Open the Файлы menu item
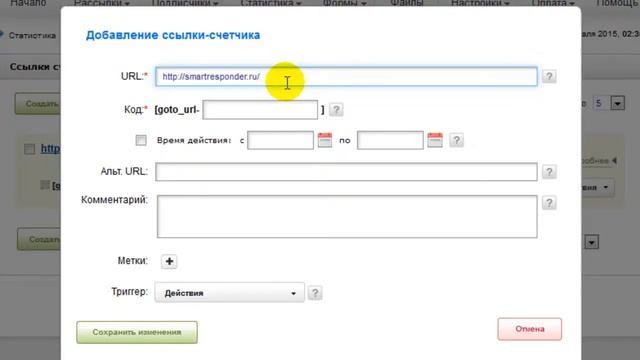This screenshot has width=640, height=360. pos(407,3)
